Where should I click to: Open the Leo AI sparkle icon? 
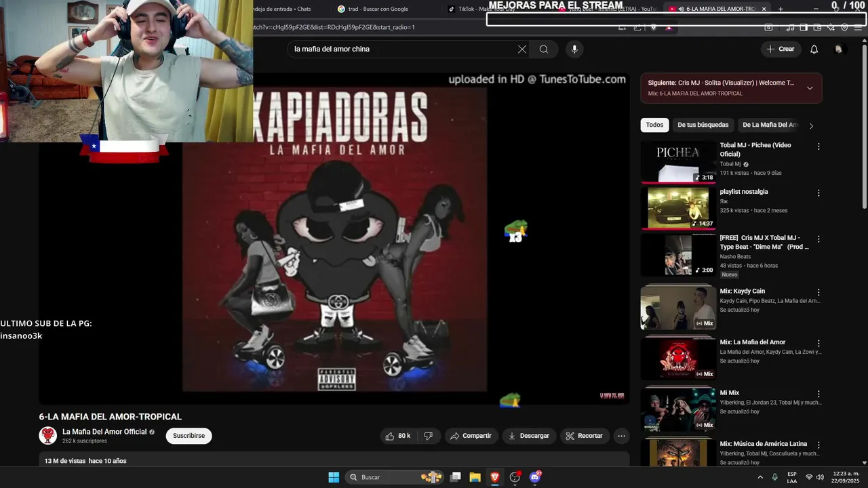click(x=831, y=27)
